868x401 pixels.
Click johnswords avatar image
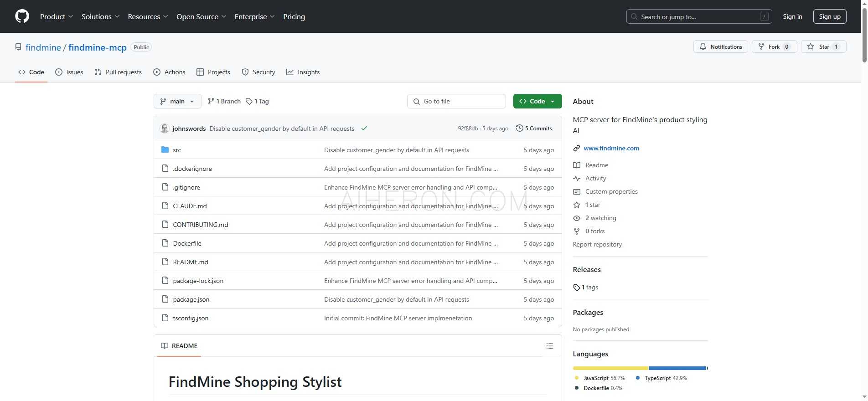tap(165, 129)
